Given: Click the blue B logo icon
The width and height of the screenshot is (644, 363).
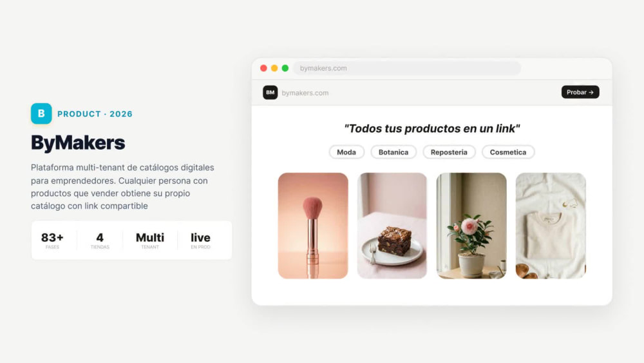Looking at the screenshot, I should pos(41,113).
